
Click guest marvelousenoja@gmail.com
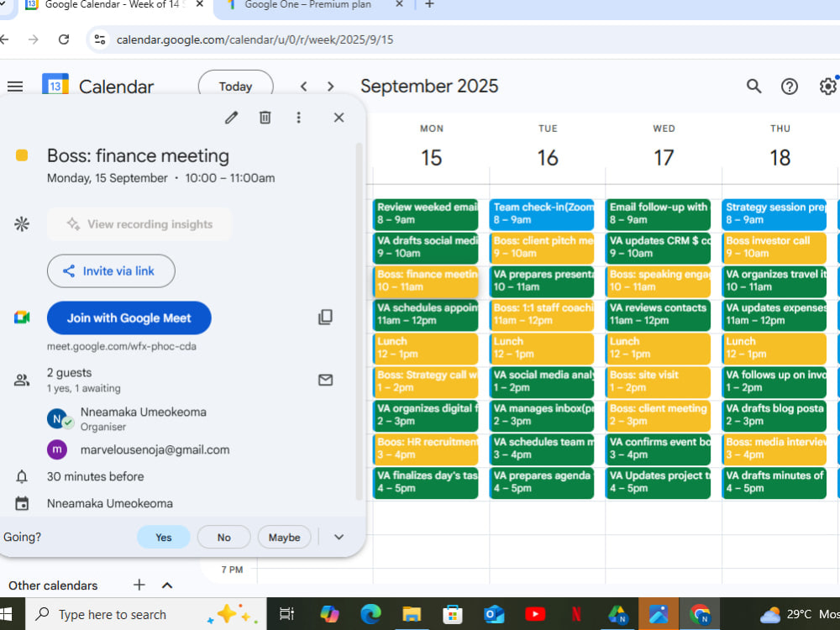[x=155, y=450]
